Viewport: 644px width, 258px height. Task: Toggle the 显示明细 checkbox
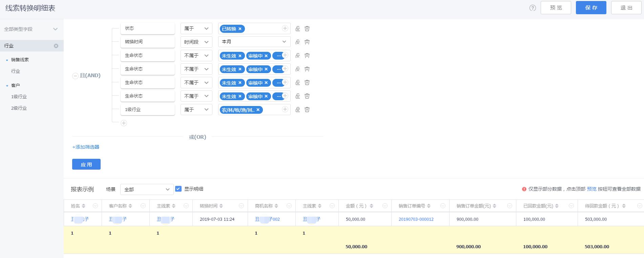click(x=179, y=189)
